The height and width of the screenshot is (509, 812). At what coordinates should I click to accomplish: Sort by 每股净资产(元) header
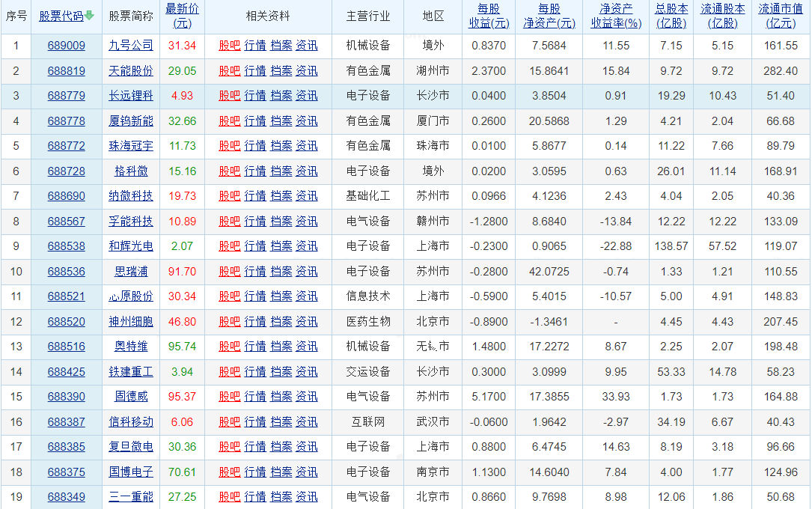pyautogui.click(x=549, y=16)
